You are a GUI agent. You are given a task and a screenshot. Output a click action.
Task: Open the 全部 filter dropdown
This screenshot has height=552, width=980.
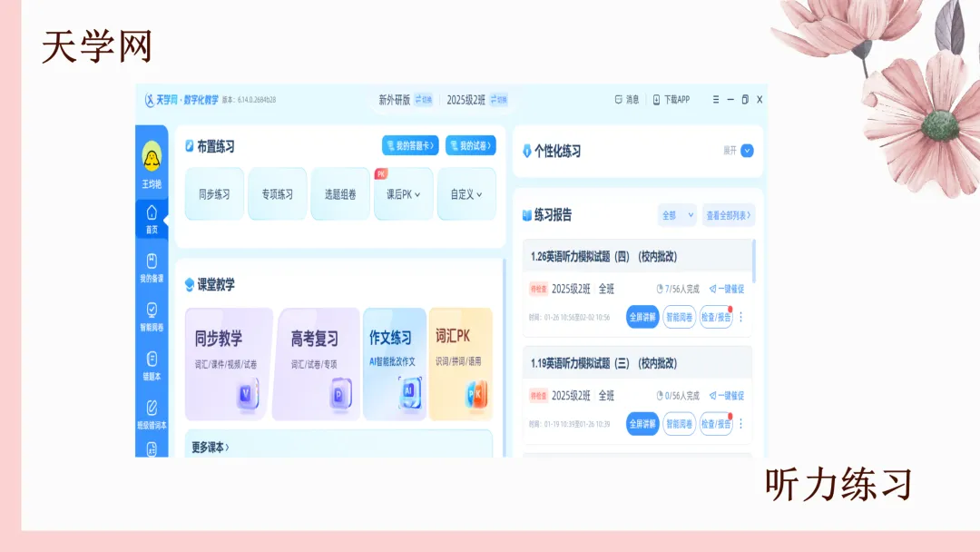[677, 215]
